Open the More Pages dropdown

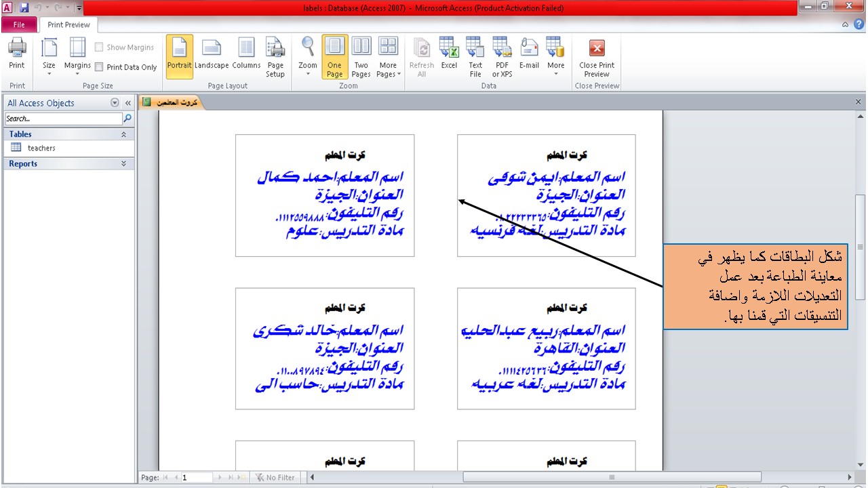(x=389, y=56)
